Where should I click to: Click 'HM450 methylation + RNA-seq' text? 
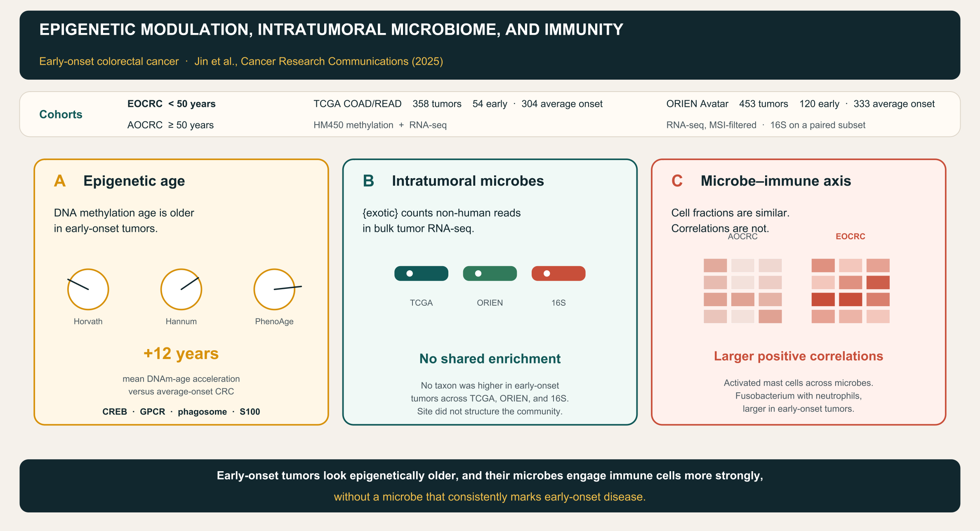click(x=380, y=125)
